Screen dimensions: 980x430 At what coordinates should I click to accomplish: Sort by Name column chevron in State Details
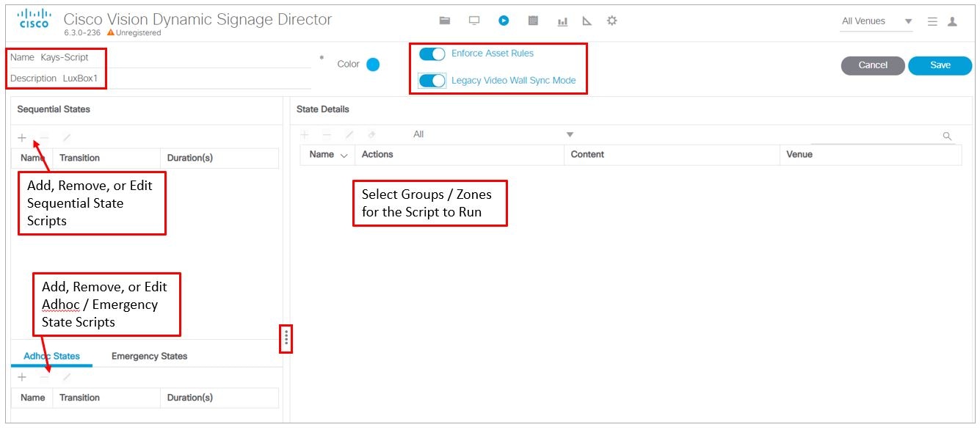(344, 155)
